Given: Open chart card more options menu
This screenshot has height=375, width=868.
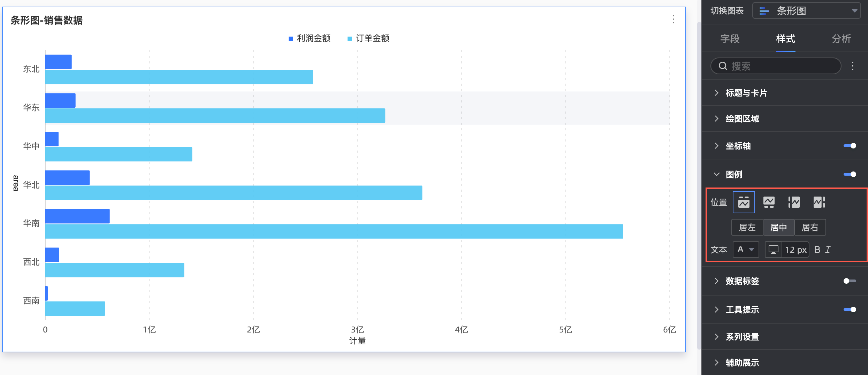Looking at the screenshot, I should click(673, 20).
